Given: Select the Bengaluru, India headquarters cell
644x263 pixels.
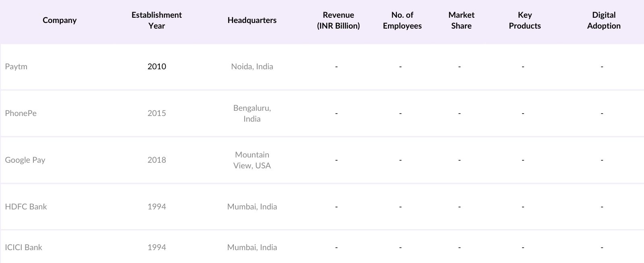Looking at the screenshot, I should click(x=252, y=113).
